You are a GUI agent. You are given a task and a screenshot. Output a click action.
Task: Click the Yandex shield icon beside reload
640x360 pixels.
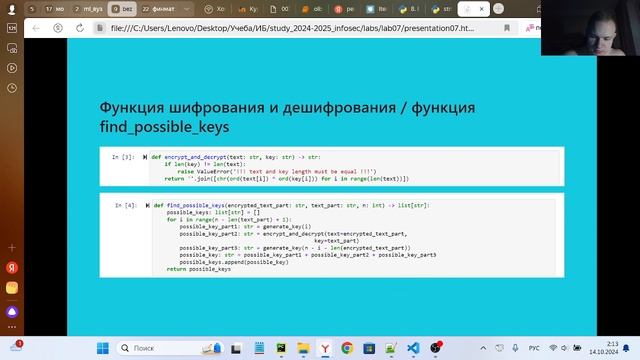click(58, 28)
